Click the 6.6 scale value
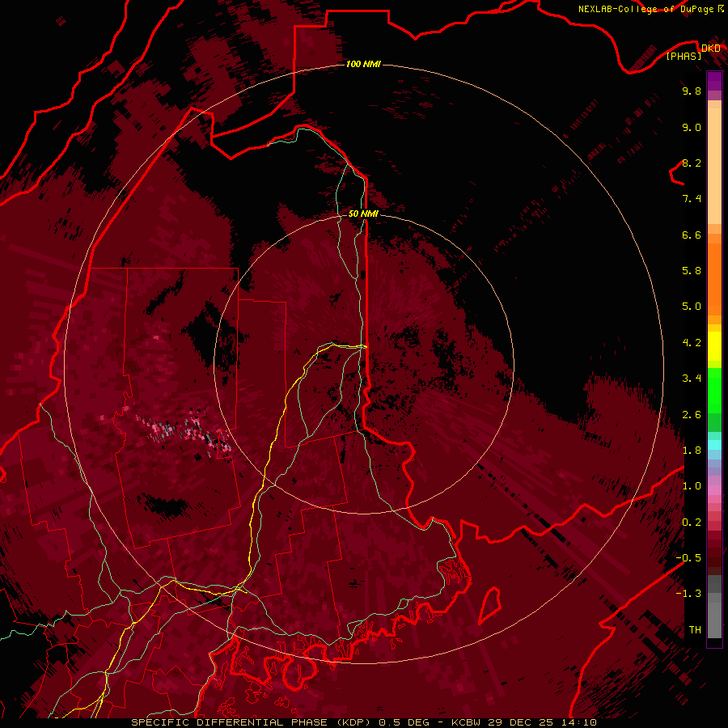 pyautogui.click(x=692, y=235)
